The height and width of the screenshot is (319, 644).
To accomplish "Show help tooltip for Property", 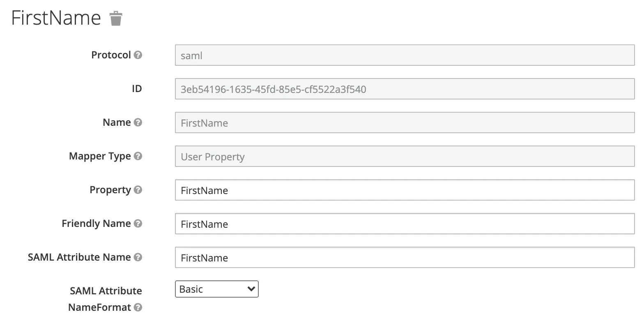I will (x=138, y=190).
